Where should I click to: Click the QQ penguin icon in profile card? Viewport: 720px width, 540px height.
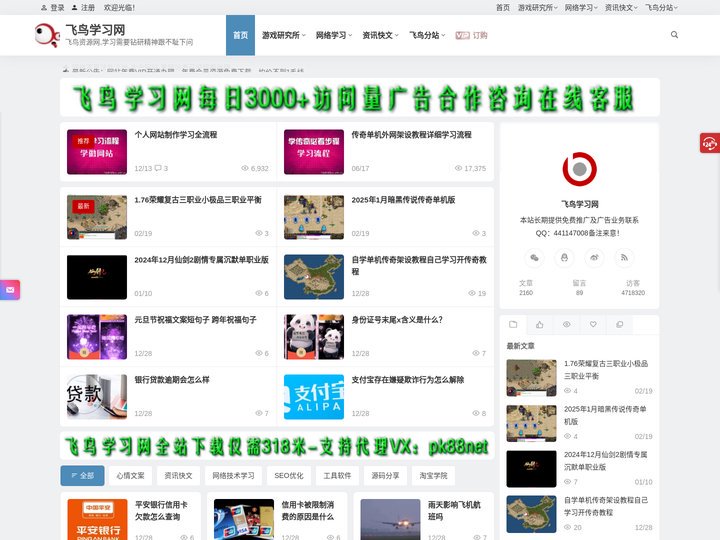[564, 258]
